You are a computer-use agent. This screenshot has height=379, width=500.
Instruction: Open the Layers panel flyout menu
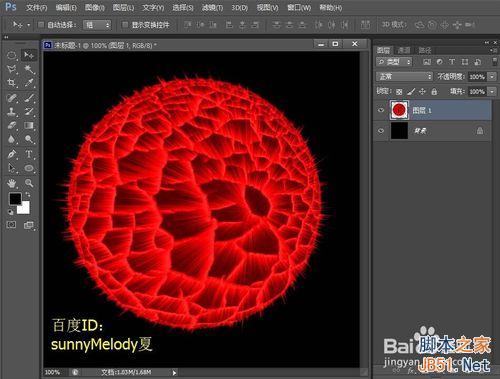(495, 50)
